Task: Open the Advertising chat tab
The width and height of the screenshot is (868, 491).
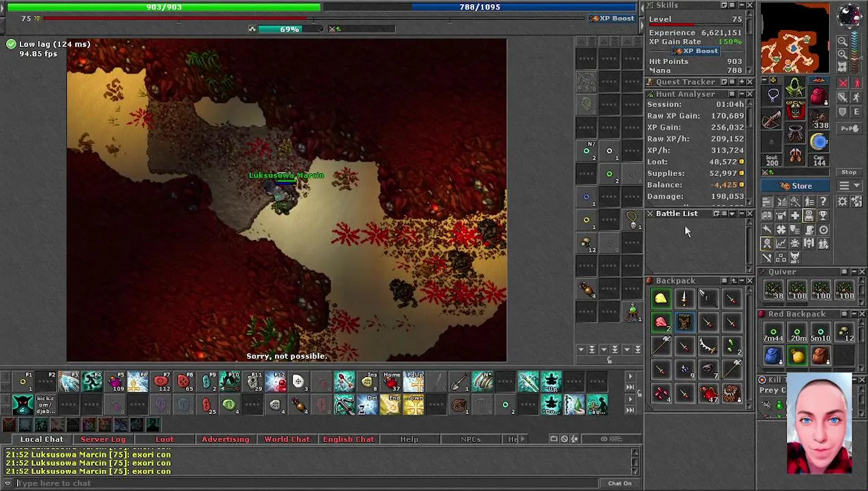Action: pyautogui.click(x=225, y=439)
